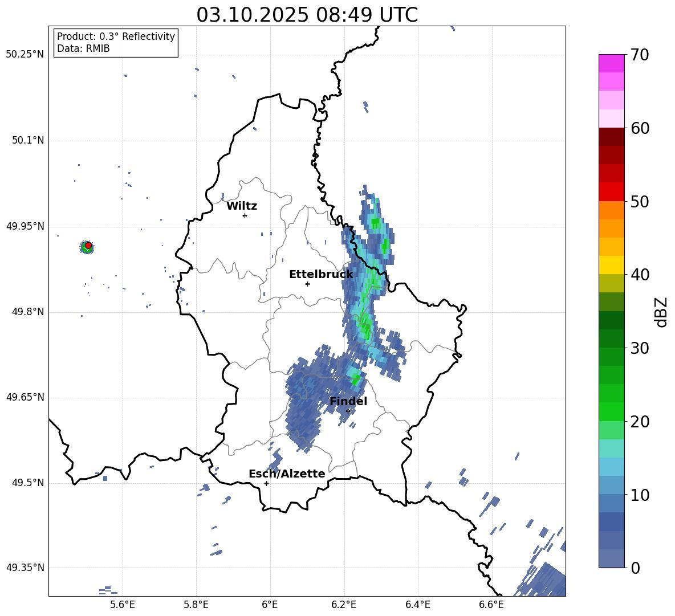Click the dBZ colorbar axis label
Screen dimensions: 675x616
[661, 312]
